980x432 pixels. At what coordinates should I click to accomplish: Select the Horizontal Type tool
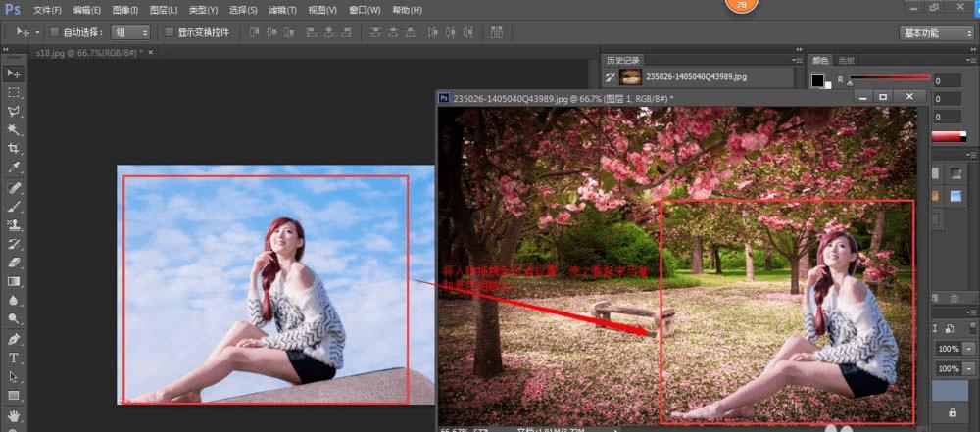click(14, 358)
